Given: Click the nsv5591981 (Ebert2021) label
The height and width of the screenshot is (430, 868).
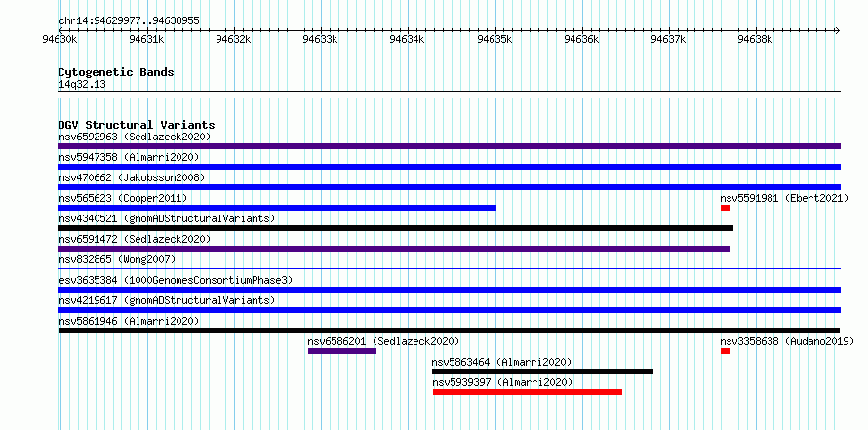Looking at the screenshot, I should (x=784, y=198).
